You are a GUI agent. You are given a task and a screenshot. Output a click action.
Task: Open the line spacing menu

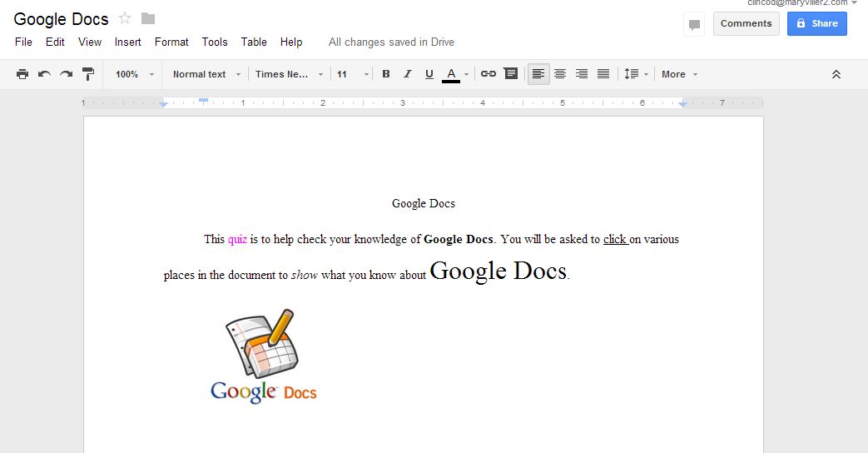point(636,73)
